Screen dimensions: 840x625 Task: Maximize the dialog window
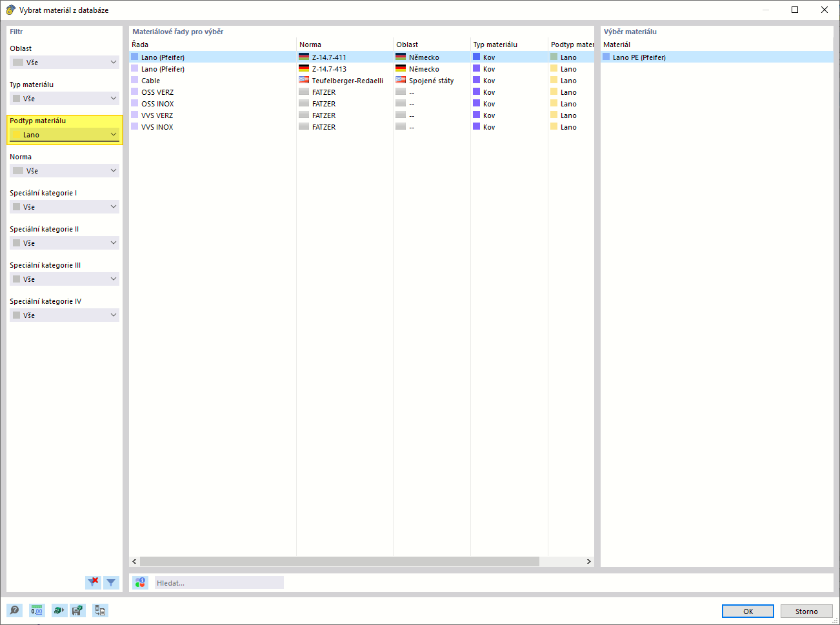(795, 10)
